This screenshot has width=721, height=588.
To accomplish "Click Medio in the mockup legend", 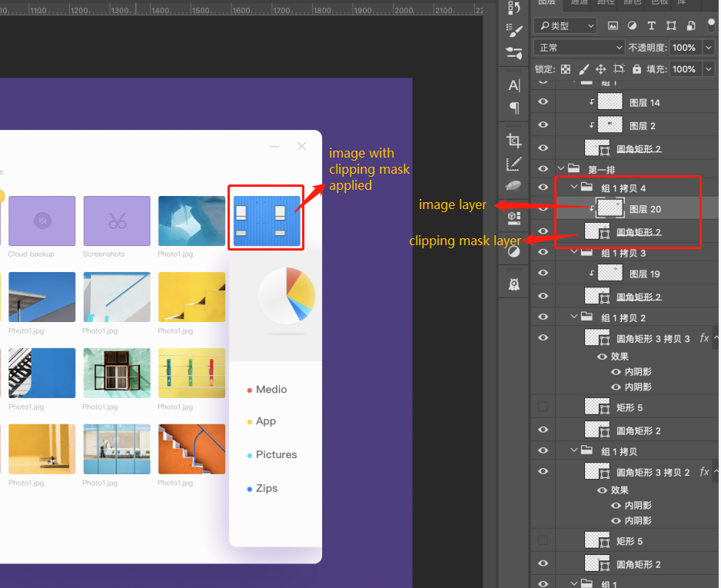I will coord(271,390).
